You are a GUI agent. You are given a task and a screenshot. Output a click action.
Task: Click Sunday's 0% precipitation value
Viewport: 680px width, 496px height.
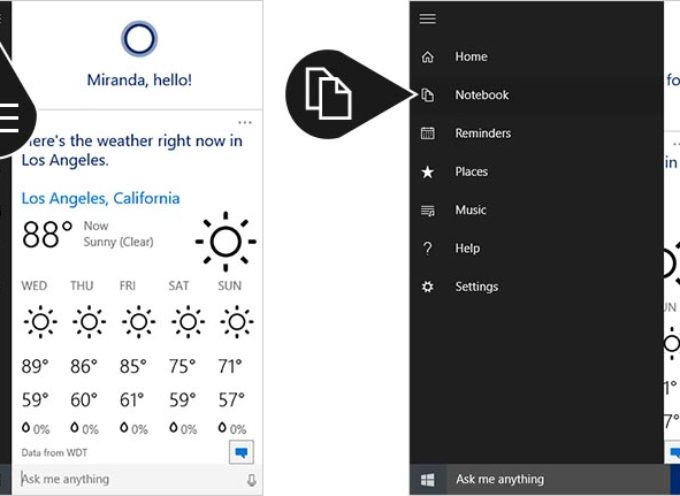(238, 429)
